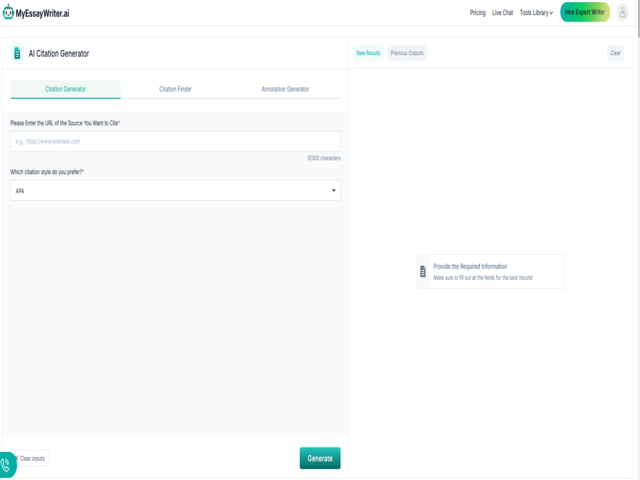Open the Live Chat link
Viewport: 640px width, 480px height.
coord(502,13)
